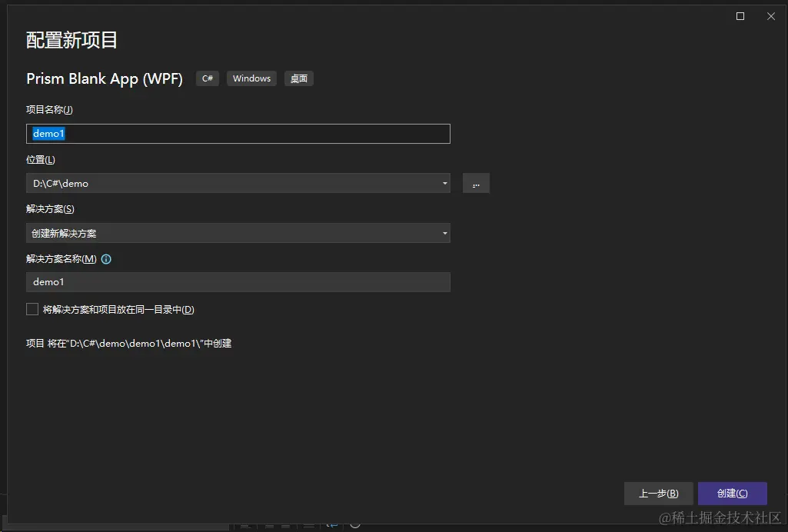The image size is (788, 532).
Task: Click the project name field containing demo1
Action: pos(238,134)
